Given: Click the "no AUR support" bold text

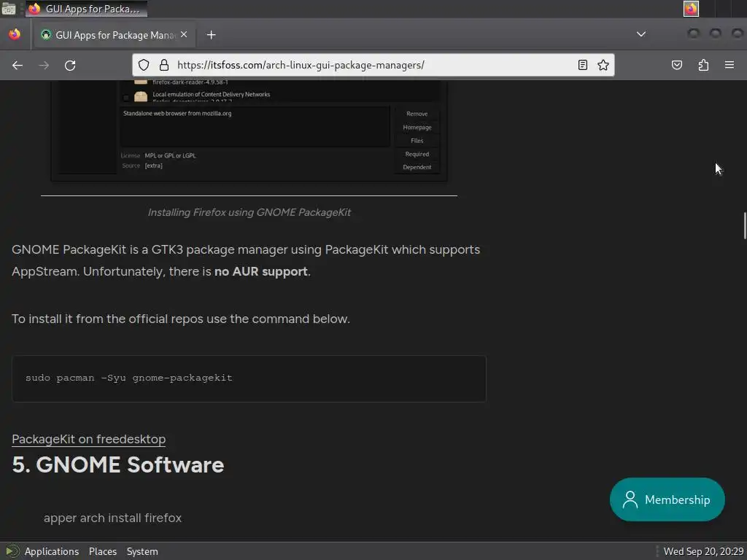Looking at the screenshot, I should tap(261, 271).
